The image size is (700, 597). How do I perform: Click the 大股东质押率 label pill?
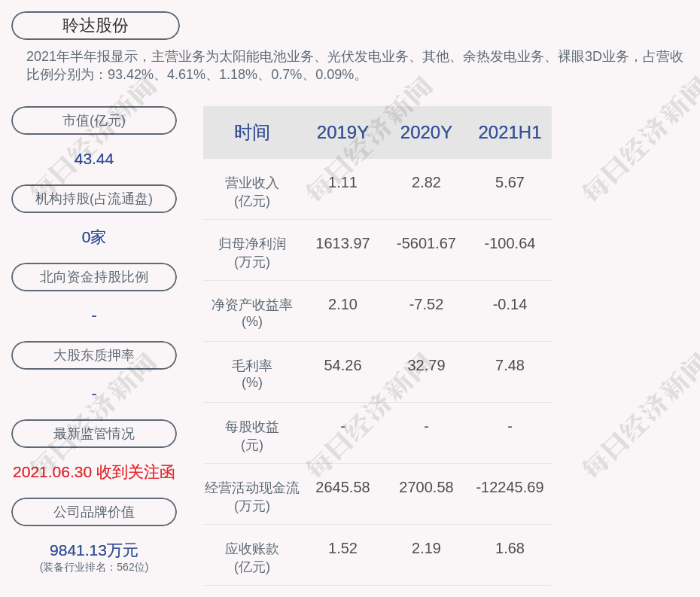(94, 355)
